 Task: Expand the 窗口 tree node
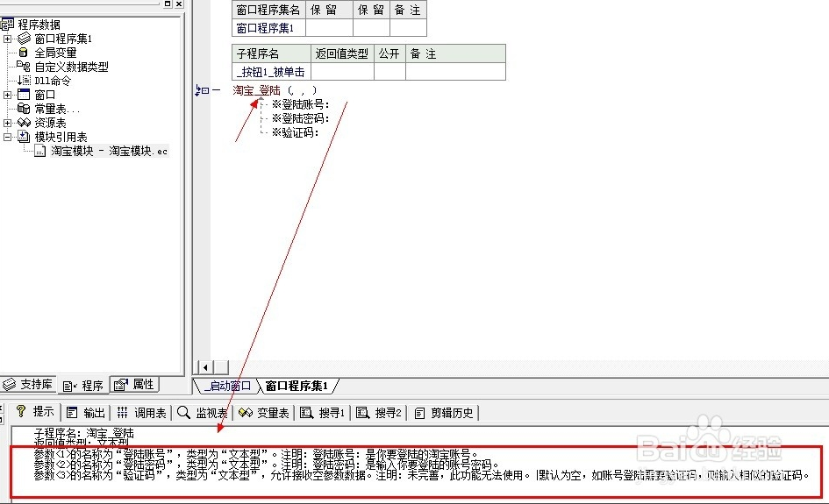7,95
